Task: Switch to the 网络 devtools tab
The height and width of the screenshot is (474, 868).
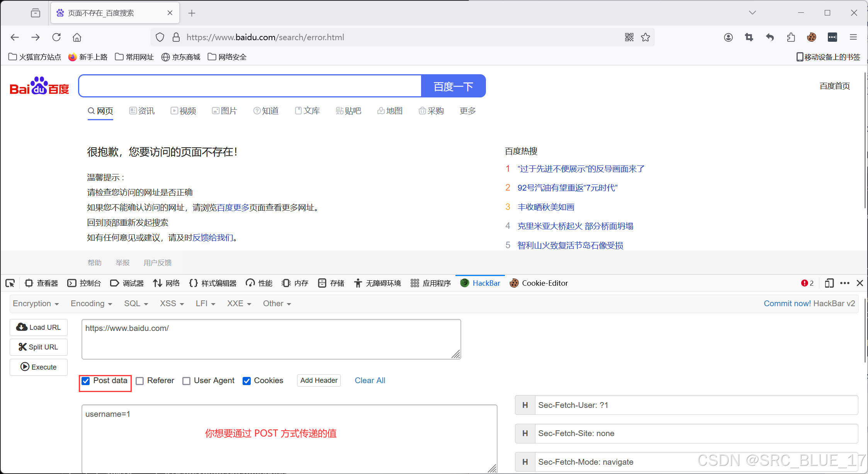Action: [x=166, y=283]
